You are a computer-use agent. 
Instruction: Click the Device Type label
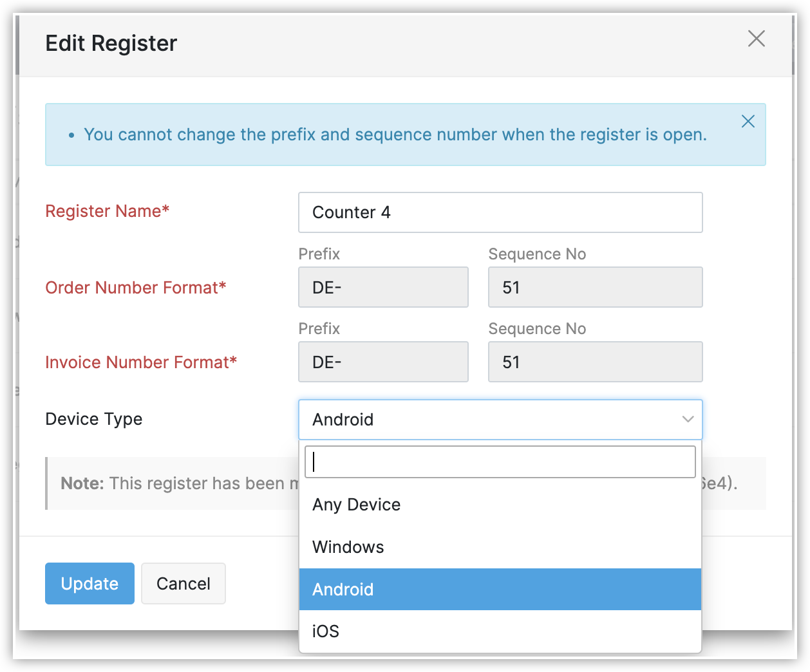pos(94,419)
